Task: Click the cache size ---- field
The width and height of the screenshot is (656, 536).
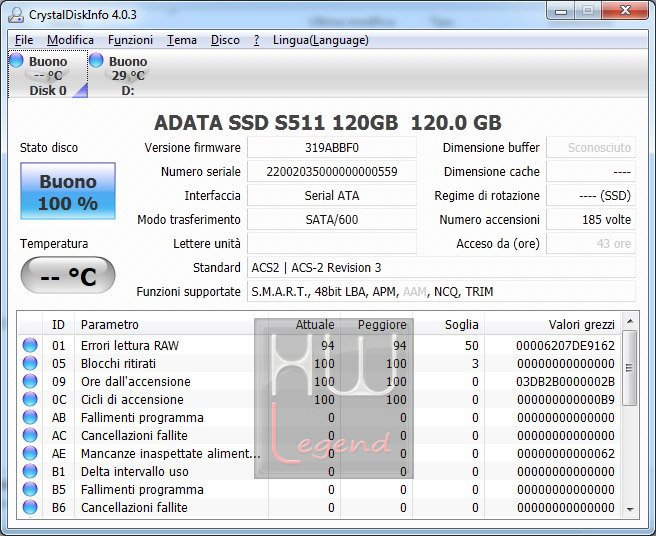Action: (591, 172)
